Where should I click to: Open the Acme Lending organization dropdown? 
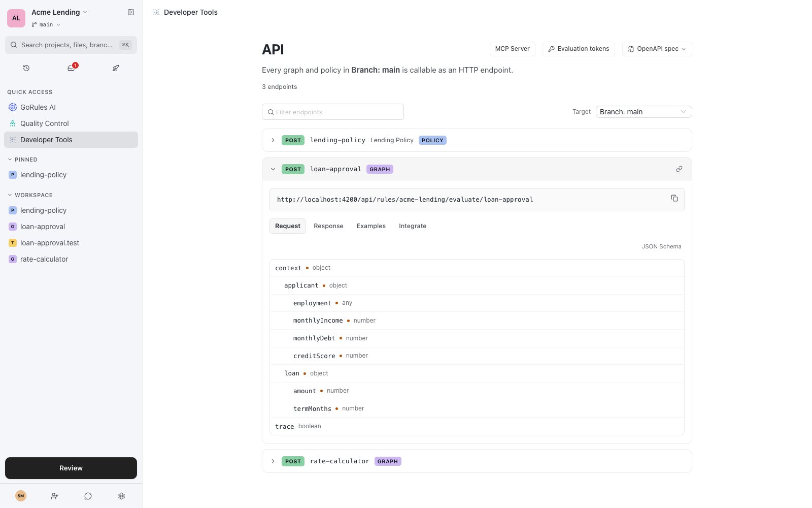pos(59,12)
